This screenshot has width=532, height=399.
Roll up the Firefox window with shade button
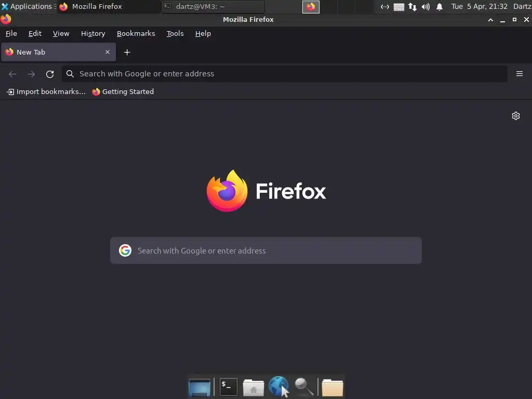tap(490, 20)
